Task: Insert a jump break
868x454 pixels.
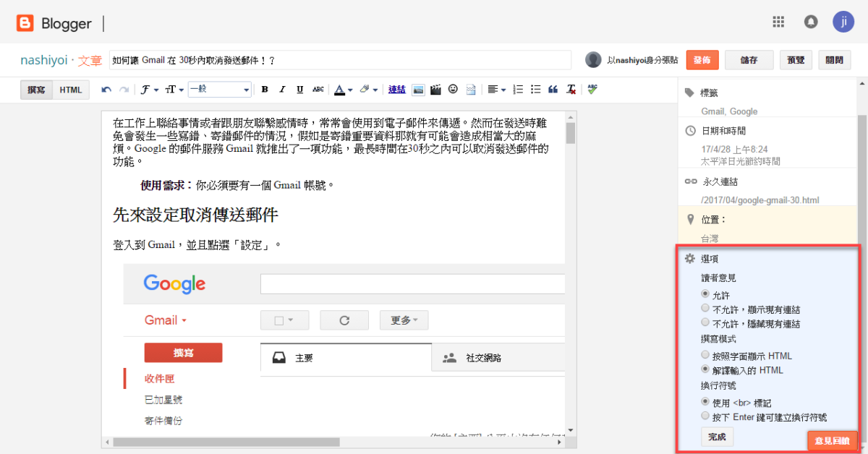Action: tap(471, 90)
